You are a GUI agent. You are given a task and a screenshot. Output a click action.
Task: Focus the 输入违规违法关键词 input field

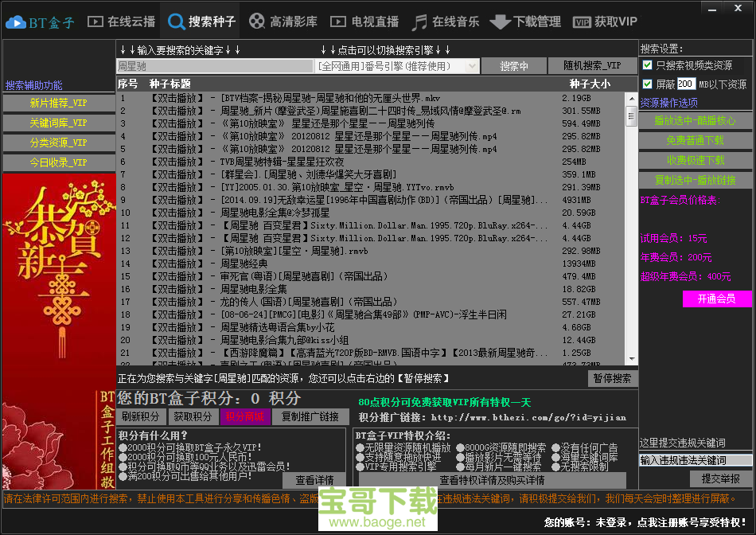[x=696, y=460]
